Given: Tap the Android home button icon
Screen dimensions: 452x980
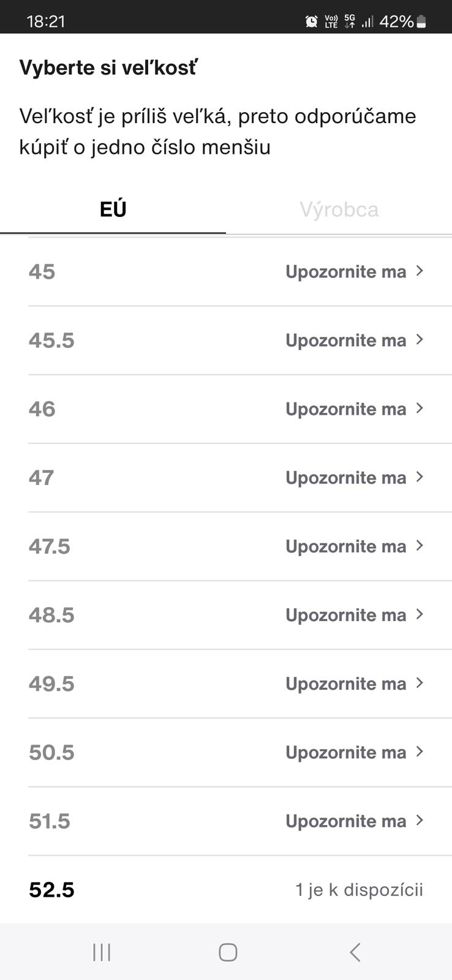Looking at the screenshot, I should (228, 952).
